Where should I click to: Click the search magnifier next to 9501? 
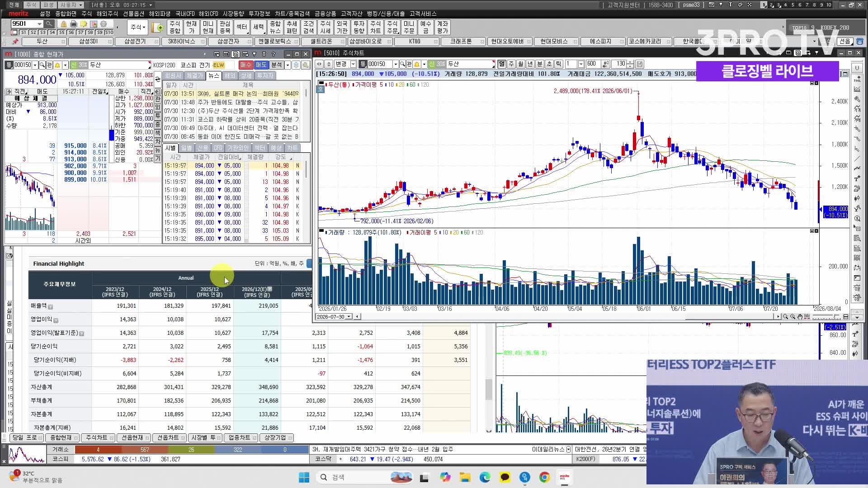tap(49, 24)
